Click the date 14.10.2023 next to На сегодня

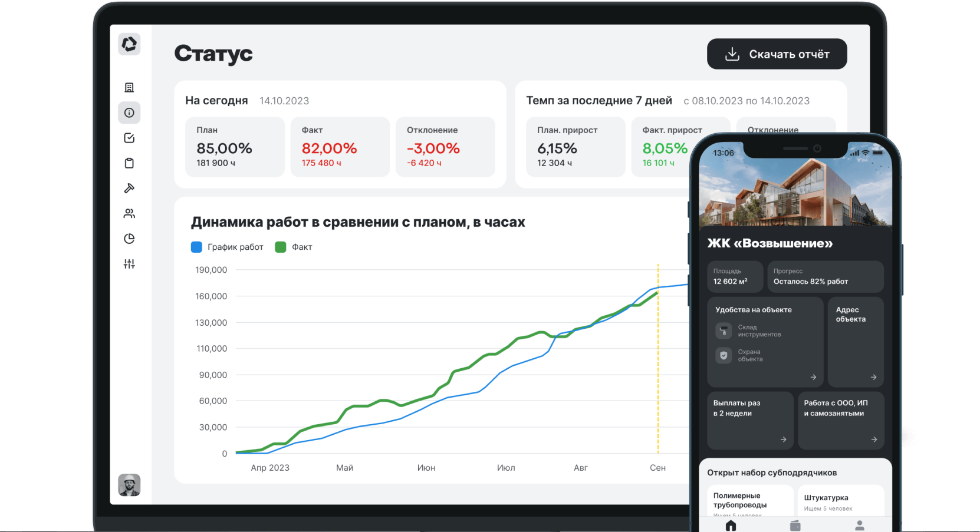284,101
